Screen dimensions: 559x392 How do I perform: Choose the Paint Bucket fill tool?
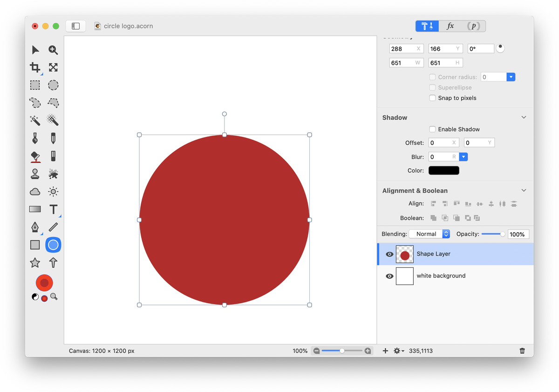pyautogui.click(x=35, y=156)
